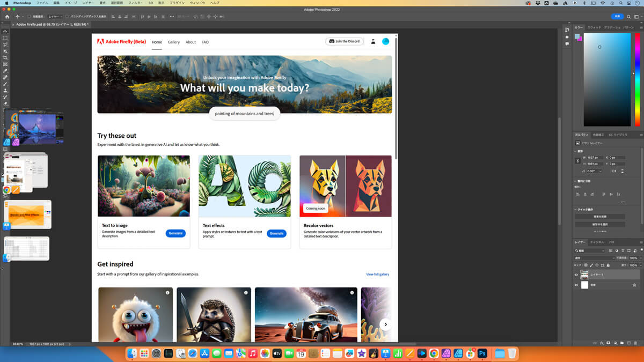Viewport: 644px width, 362px height.
Task: Collapse the Align and Distribute section
Action: pyautogui.click(x=576, y=181)
